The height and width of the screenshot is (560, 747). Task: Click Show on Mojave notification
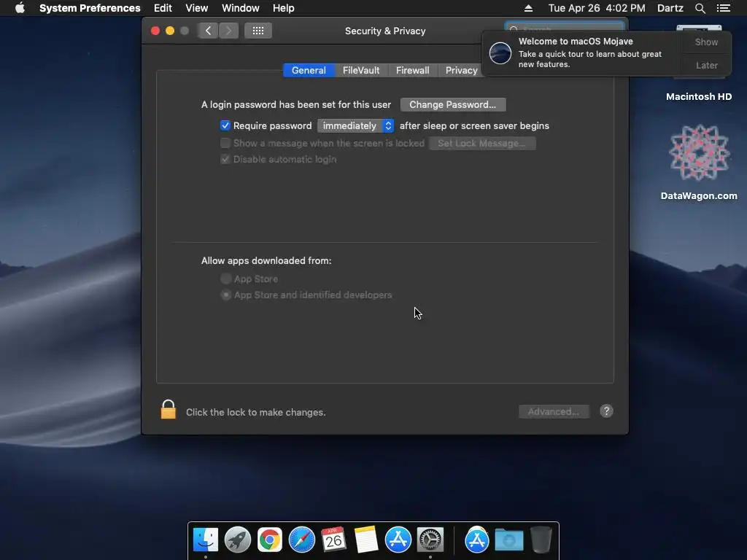pos(706,42)
